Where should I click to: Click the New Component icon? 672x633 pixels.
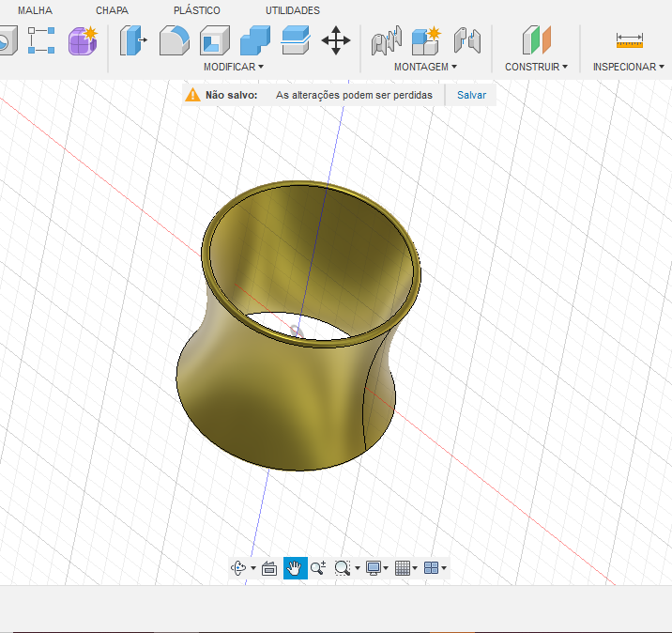pos(426,40)
